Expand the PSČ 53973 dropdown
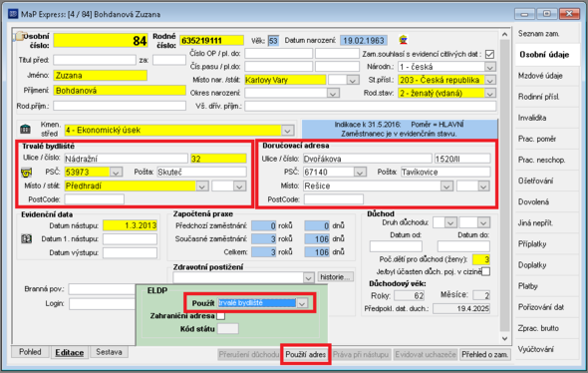Image resolution: width=588 pixels, height=373 pixels. tap(116, 173)
